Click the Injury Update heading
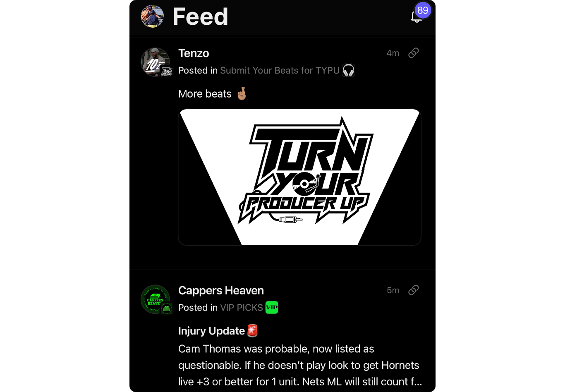 click(x=211, y=331)
